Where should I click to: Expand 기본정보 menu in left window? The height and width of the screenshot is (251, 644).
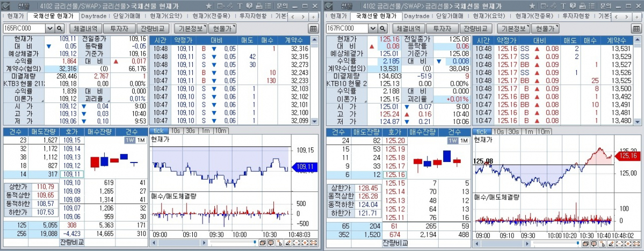(x=190, y=28)
